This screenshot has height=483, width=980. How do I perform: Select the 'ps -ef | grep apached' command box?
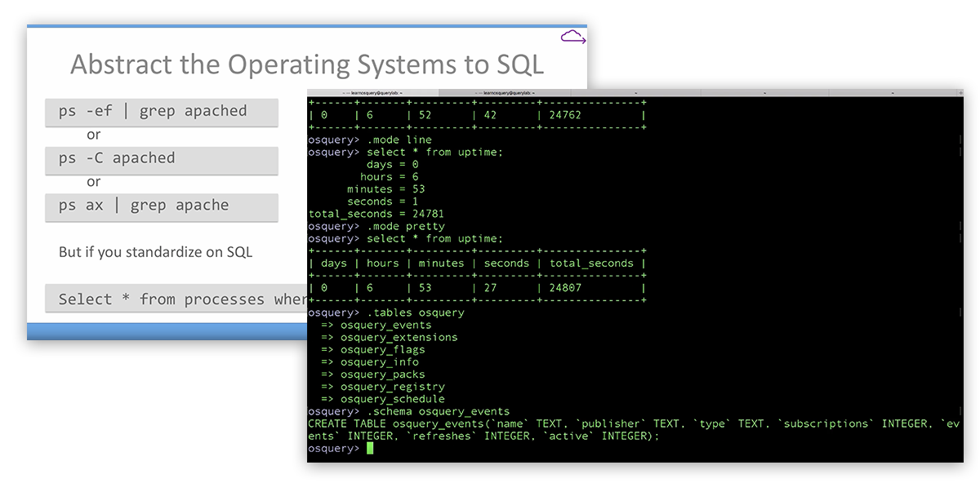click(162, 112)
